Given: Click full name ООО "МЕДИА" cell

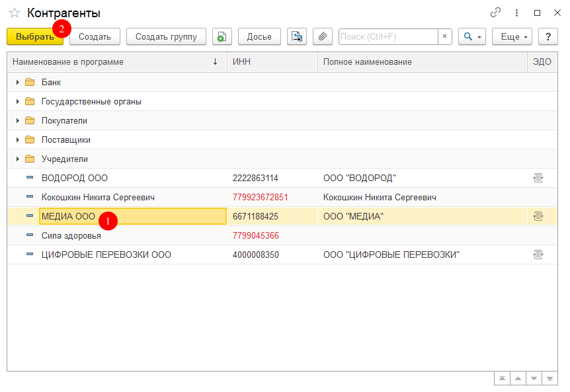Looking at the screenshot, I should [423, 217].
